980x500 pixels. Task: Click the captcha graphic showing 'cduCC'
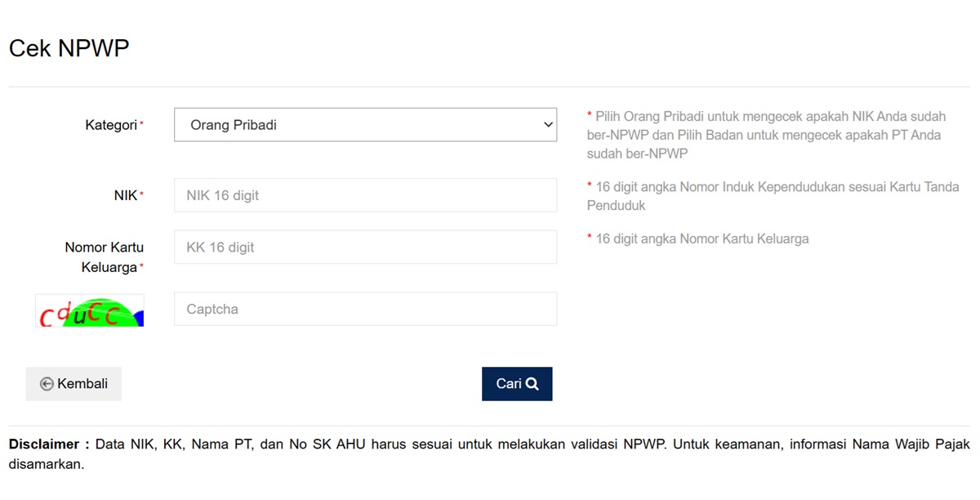tap(89, 310)
